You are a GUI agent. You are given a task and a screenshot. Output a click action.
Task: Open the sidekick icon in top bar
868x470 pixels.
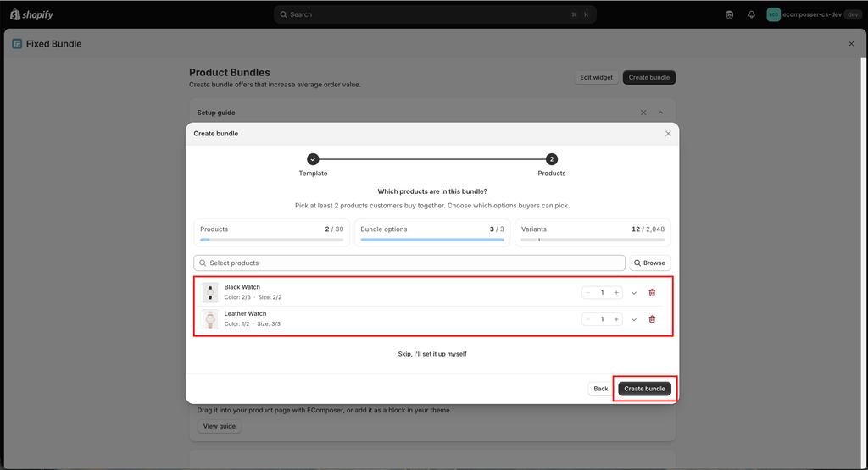click(x=729, y=15)
